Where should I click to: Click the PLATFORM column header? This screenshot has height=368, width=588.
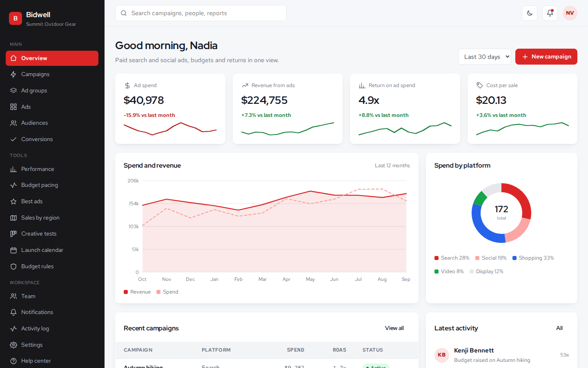216,350
